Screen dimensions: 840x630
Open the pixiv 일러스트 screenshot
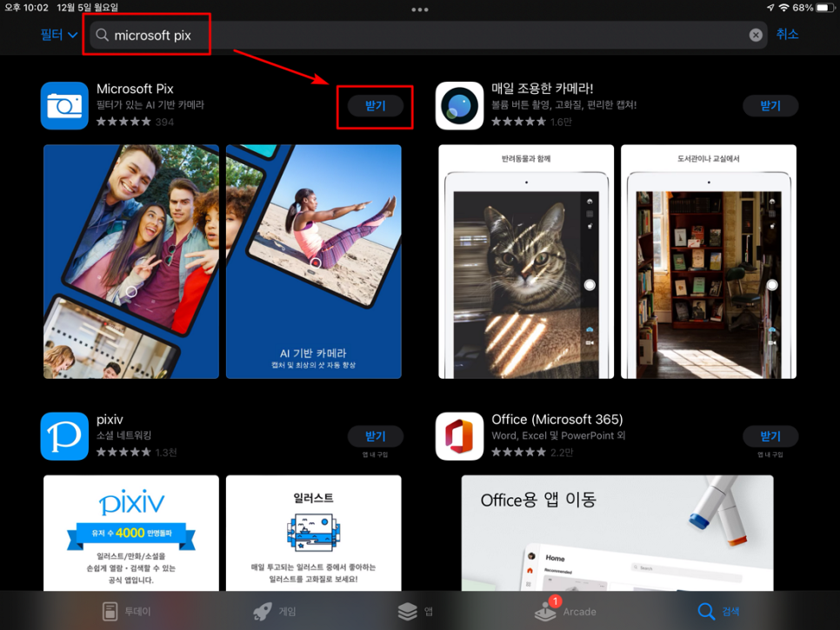[x=313, y=534]
